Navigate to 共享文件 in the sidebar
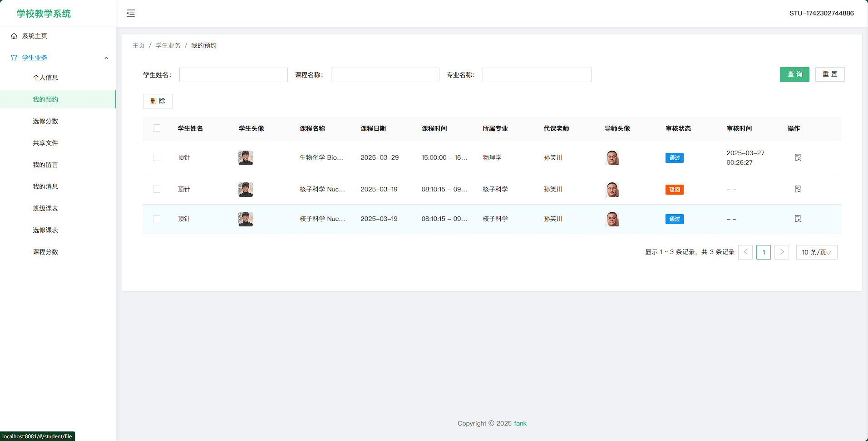 coord(45,143)
